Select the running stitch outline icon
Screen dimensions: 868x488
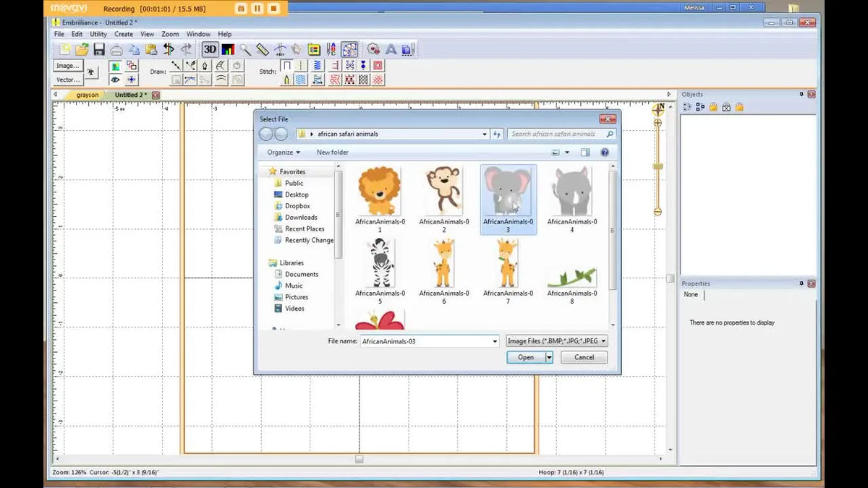(x=286, y=66)
